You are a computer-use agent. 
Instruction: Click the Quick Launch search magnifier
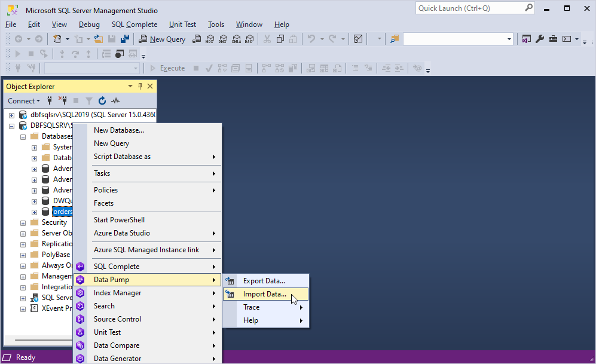[528, 8]
